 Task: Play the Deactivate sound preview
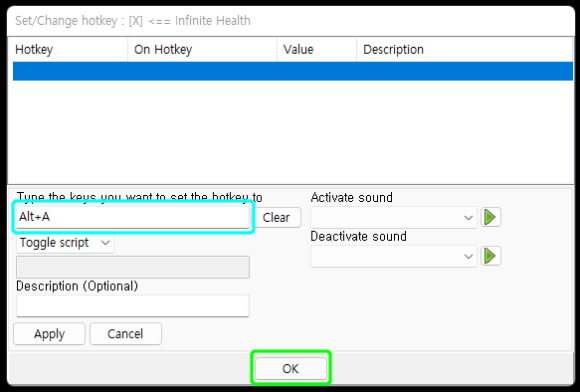pyautogui.click(x=490, y=256)
